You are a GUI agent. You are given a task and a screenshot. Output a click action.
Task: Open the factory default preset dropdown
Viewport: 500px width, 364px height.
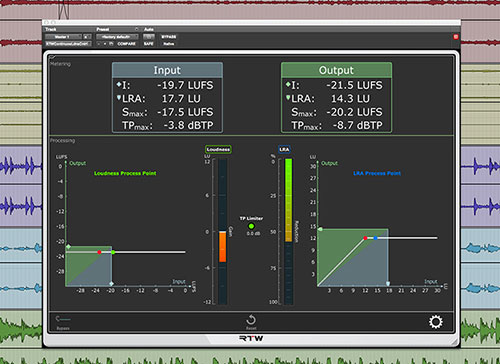coord(117,37)
